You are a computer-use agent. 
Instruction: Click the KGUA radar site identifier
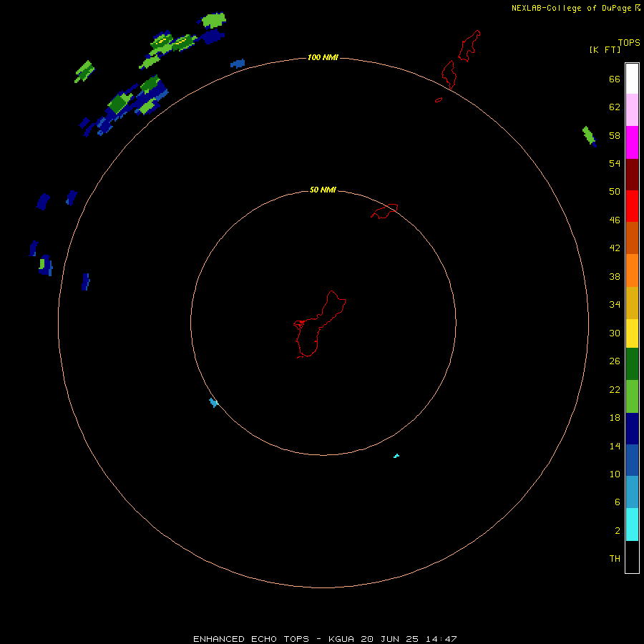pos(341,639)
